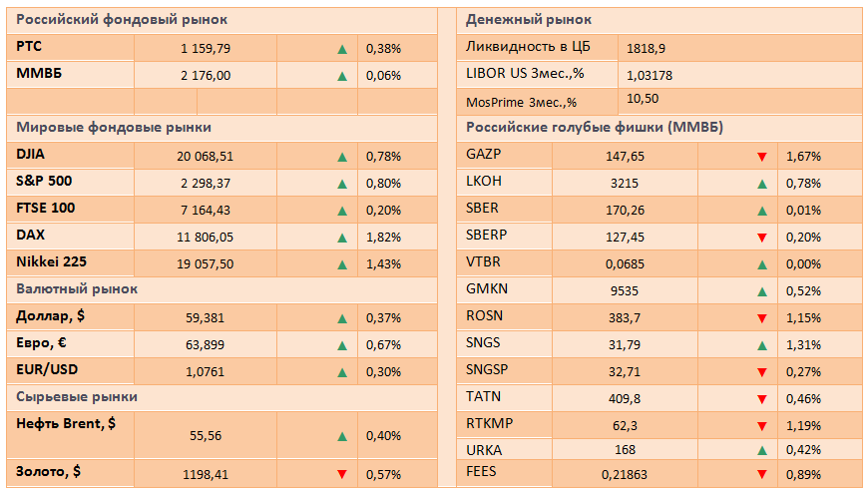Click the red down arrow next to ROSN
This screenshot has height=493, width=868.
761,318
